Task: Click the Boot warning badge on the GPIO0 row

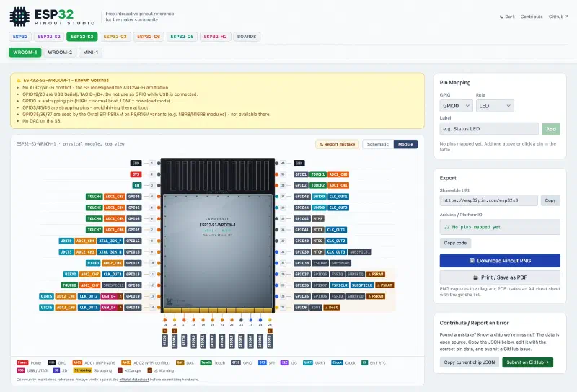Action: click(332, 307)
